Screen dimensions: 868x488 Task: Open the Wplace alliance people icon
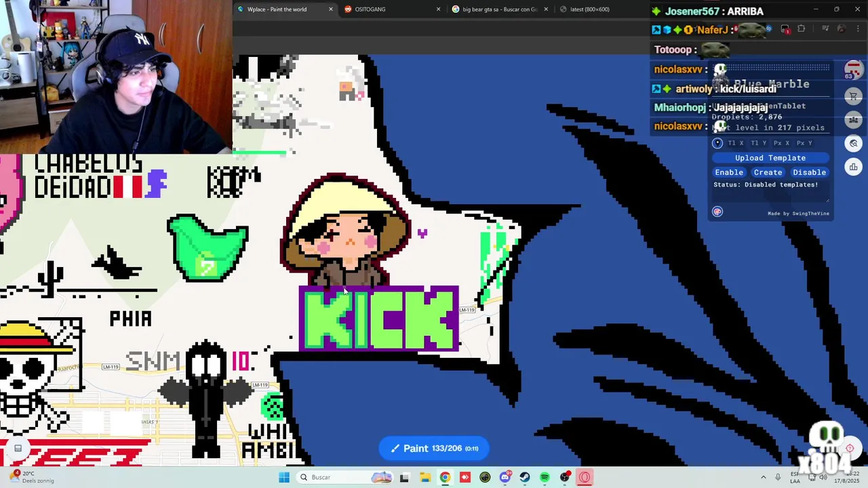coord(854,120)
